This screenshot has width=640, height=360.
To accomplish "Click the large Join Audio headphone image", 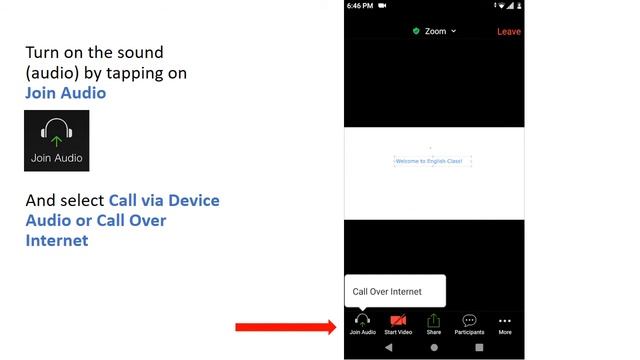I will tap(57, 140).
